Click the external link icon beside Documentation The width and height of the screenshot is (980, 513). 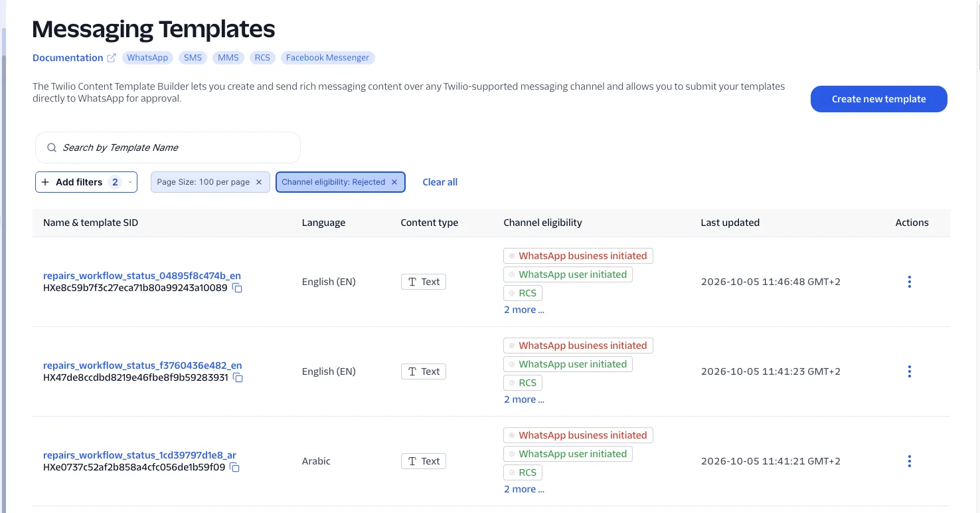[112, 58]
